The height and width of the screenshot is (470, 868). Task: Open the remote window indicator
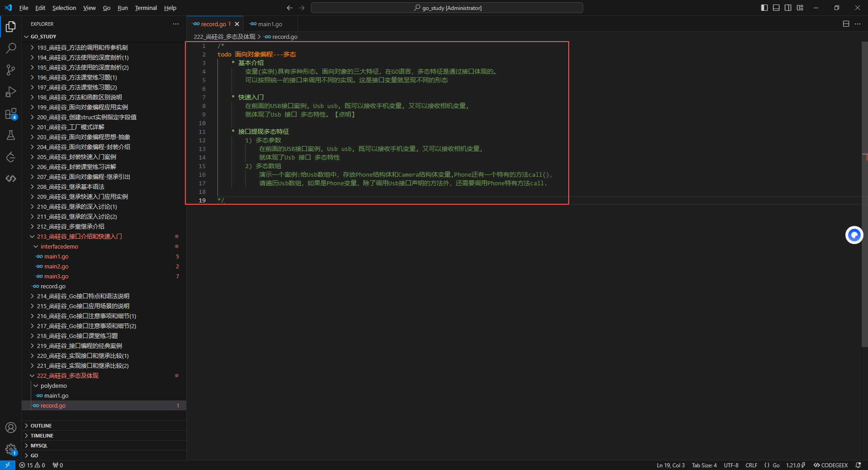coord(8,465)
